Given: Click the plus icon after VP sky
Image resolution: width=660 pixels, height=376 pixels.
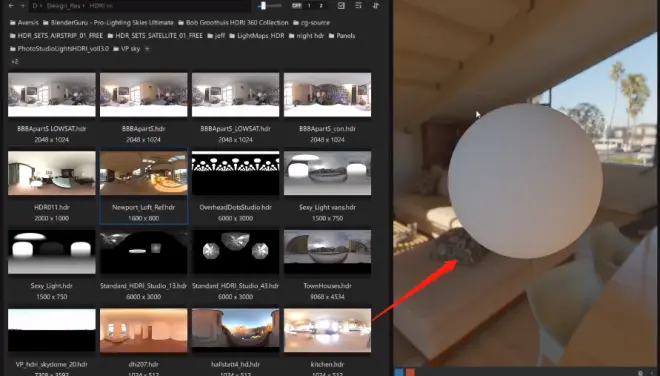Looking at the screenshot, I should pyautogui.click(x=147, y=49).
